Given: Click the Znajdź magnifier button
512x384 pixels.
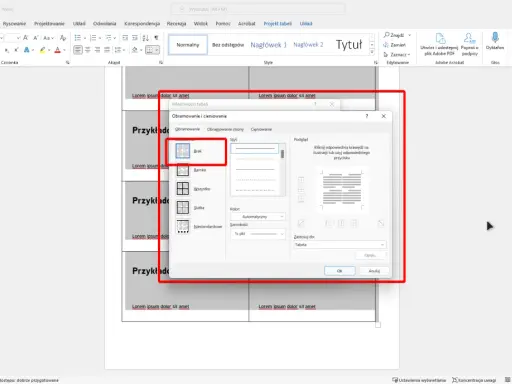Looking at the screenshot, I should point(394,35).
